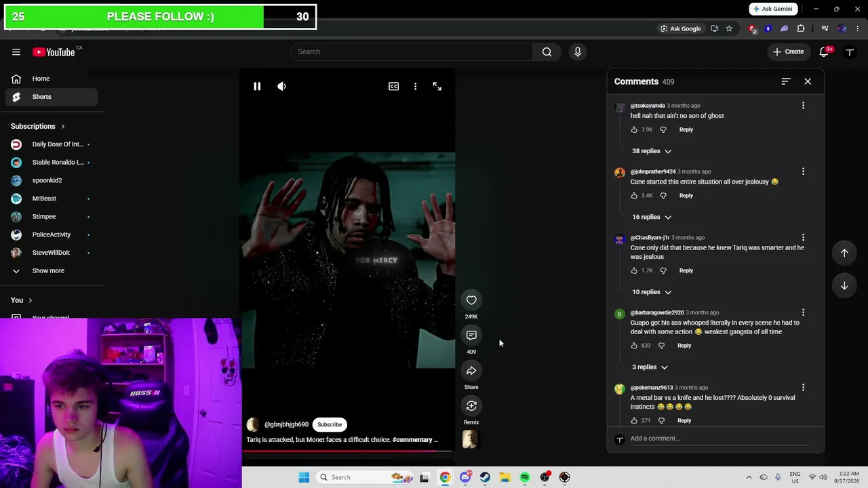Go to the next Short

(844, 286)
